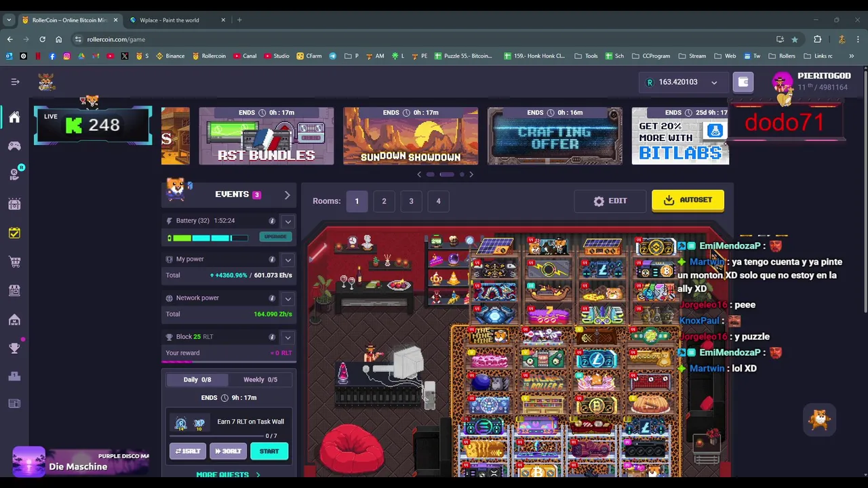Click the Battery info icon
Screen dimensions: 868x488
272,221
